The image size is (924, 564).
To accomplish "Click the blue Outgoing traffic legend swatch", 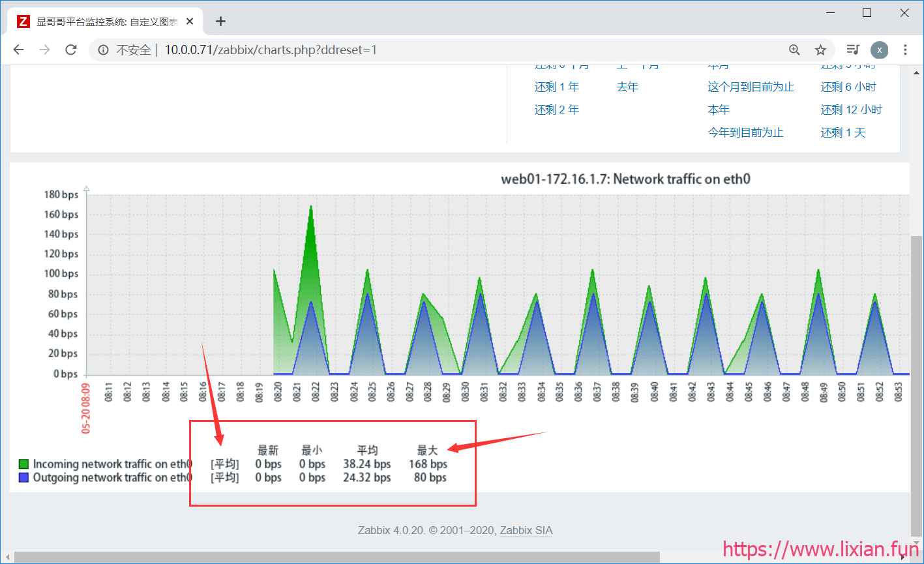I will (x=23, y=477).
